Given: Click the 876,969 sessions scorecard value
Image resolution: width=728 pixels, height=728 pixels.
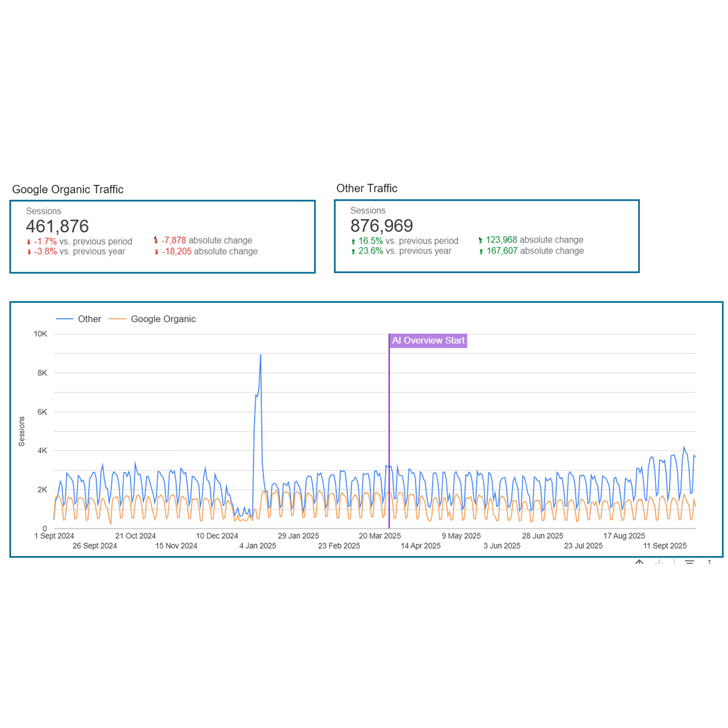Looking at the screenshot, I should tap(382, 226).
